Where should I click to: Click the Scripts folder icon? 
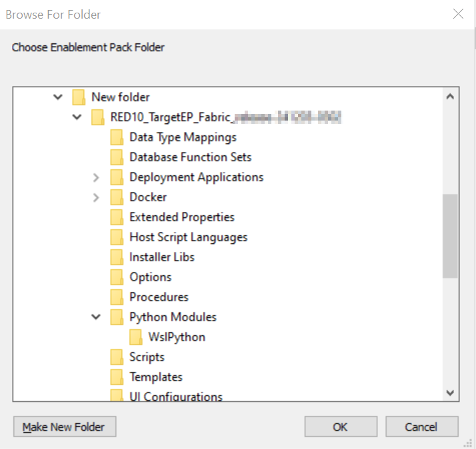117,357
